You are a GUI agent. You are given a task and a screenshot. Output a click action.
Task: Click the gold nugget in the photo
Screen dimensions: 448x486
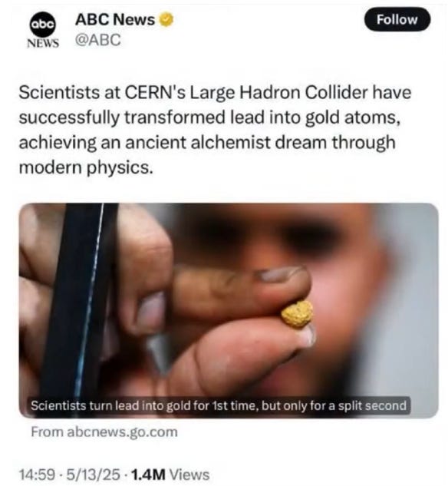(297, 314)
